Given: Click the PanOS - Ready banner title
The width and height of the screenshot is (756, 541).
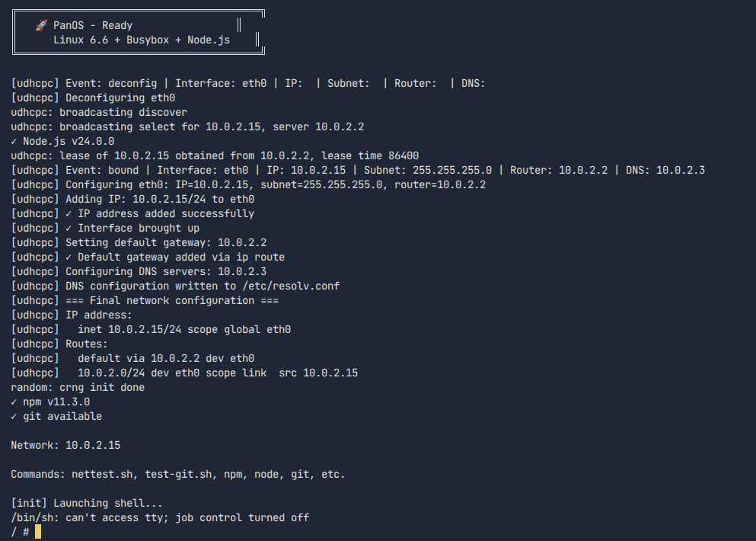Looking at the screenshot, I should point(92,25).
